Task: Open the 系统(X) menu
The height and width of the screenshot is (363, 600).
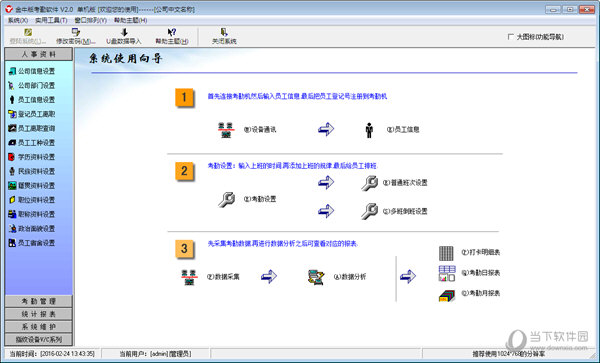Action: click(x=18, y=20)
